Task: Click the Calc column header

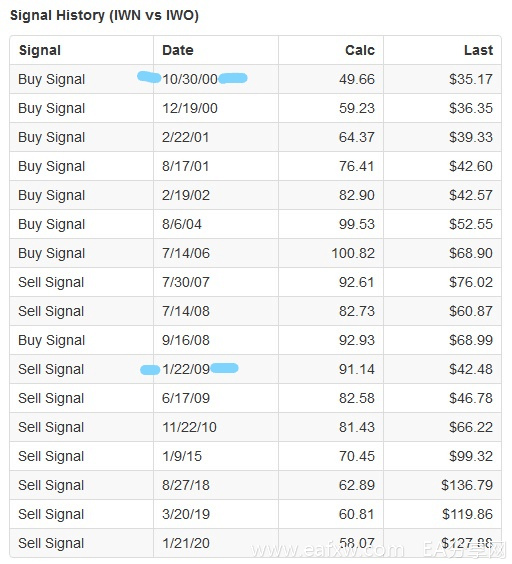Action: 360,50
